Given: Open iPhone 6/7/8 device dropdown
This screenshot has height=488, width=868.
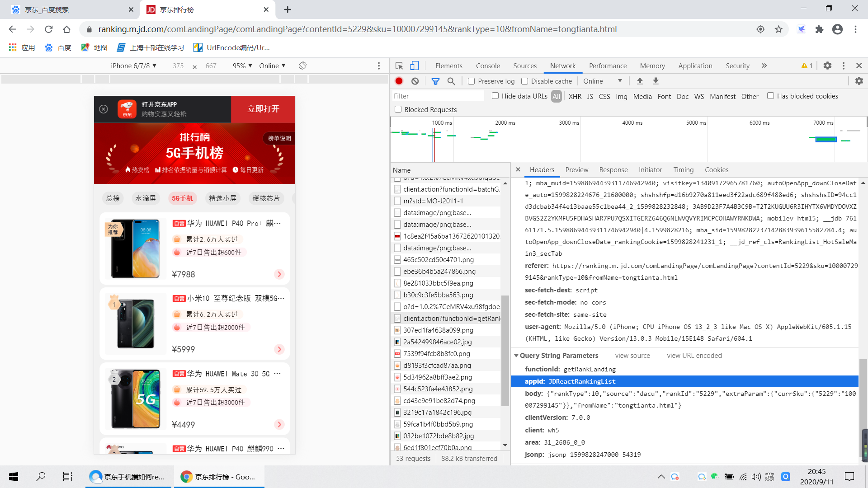Looking at the screenshot, I should (x=134, y=66).
